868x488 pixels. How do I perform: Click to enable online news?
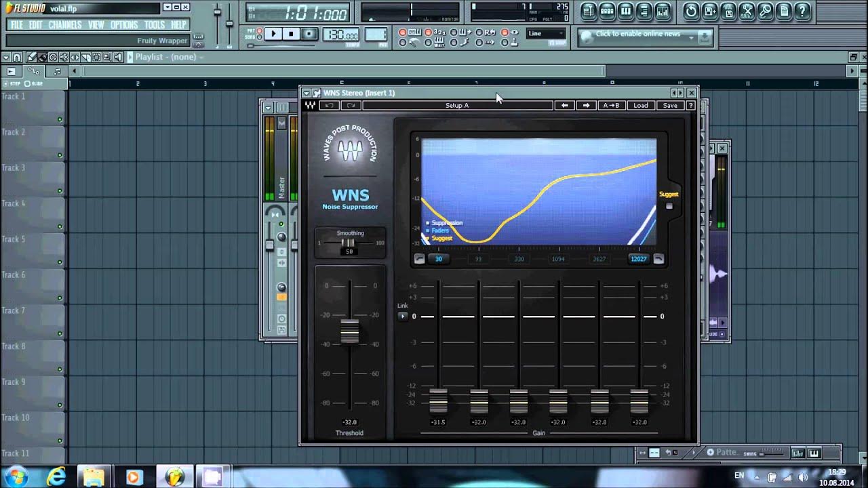(x=638, y=34)
